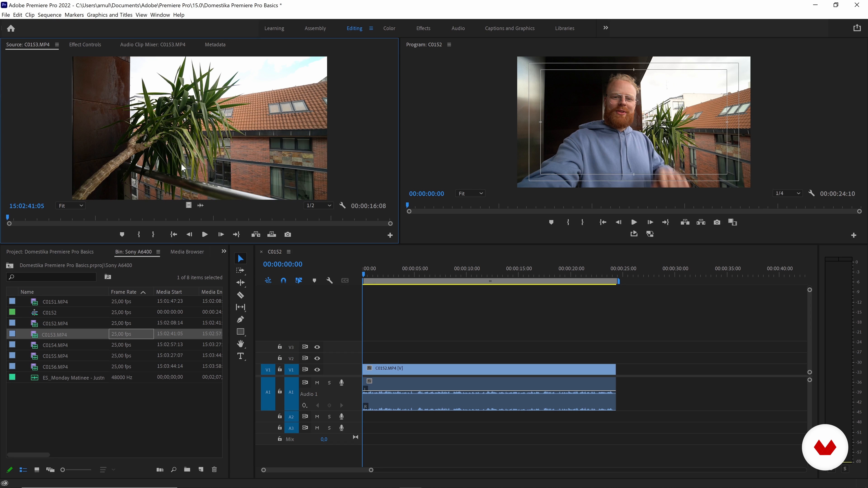Switch to Effect Controls tab
The image size is (868, 488).
(85, 45)
